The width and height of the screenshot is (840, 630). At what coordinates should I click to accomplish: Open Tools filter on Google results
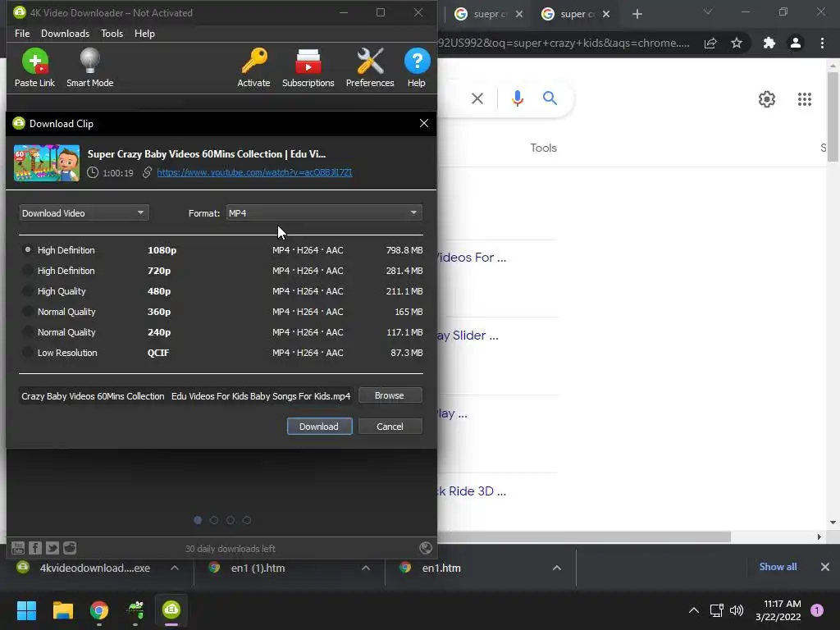tap(543, 148)
